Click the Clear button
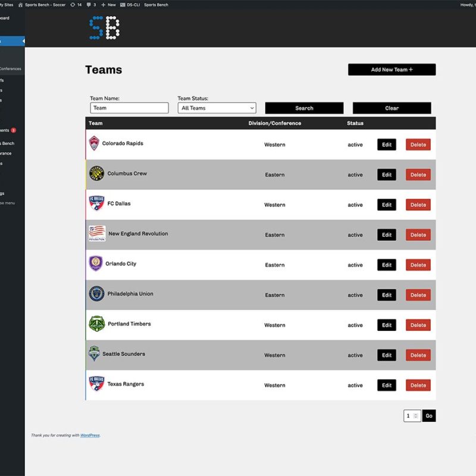 (392, 108)
